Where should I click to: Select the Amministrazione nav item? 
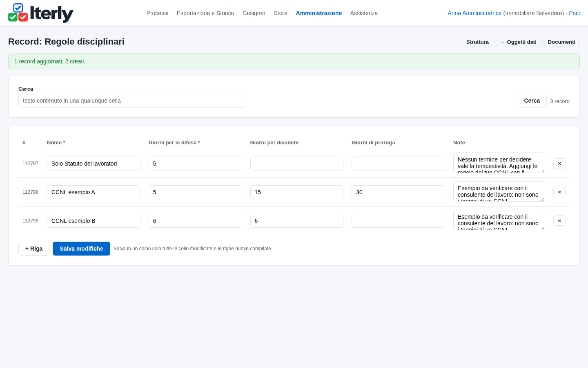click(319, 13)
